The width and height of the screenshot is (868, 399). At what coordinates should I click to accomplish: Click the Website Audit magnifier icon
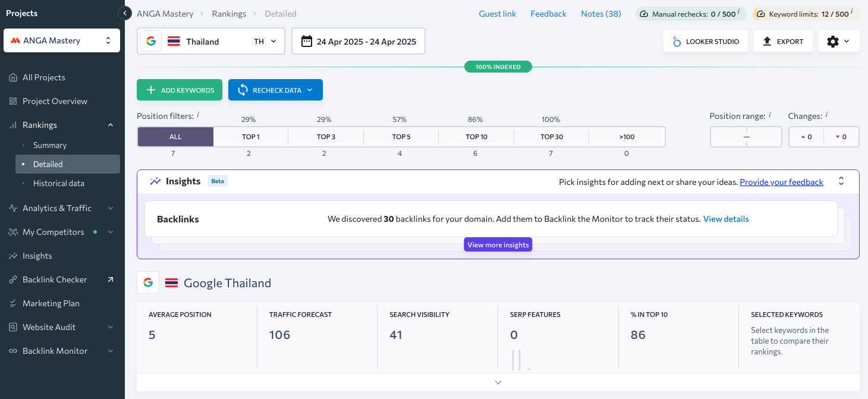point(13,327)
